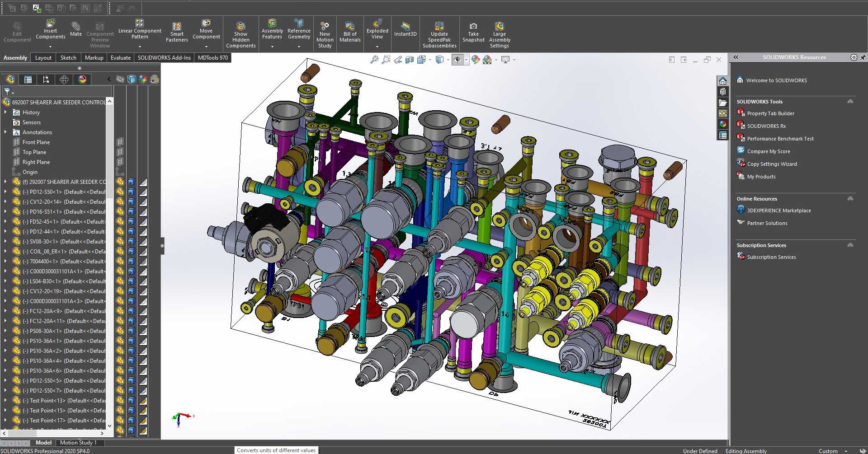Open the Motion Study 1 tab
Image resolution: width=868 pixels, height=454 pixels.
pyautogui.click(x=78, y=443)
